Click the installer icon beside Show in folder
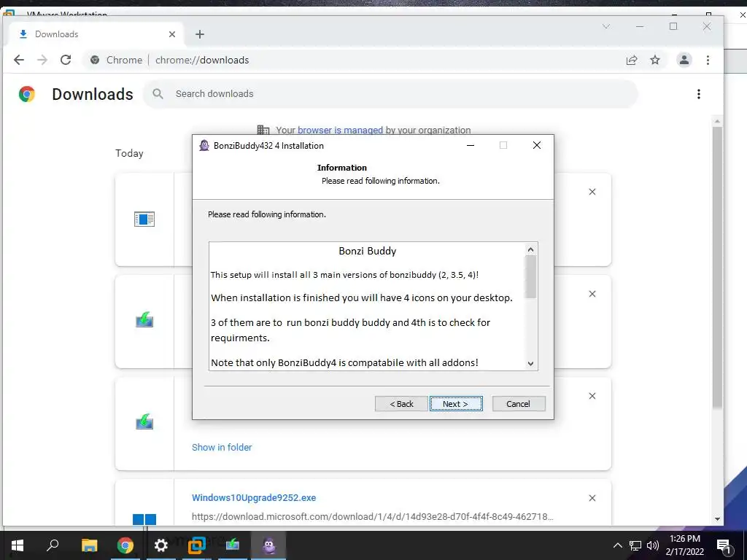 [x=144, y=421]
